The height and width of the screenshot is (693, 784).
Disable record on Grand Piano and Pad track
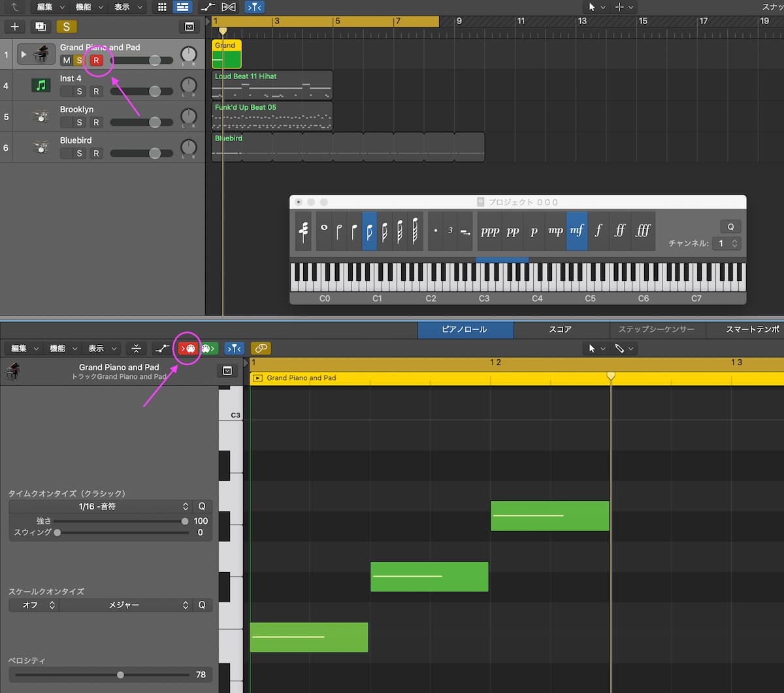pyautogui.click(x=96, y=61)
